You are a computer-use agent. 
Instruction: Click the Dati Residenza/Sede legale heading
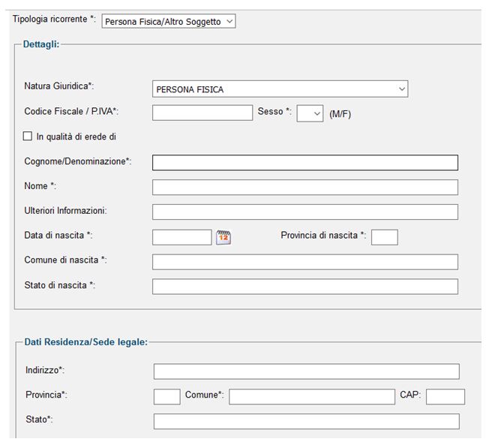pyautogui.click(x=85, y=342)
